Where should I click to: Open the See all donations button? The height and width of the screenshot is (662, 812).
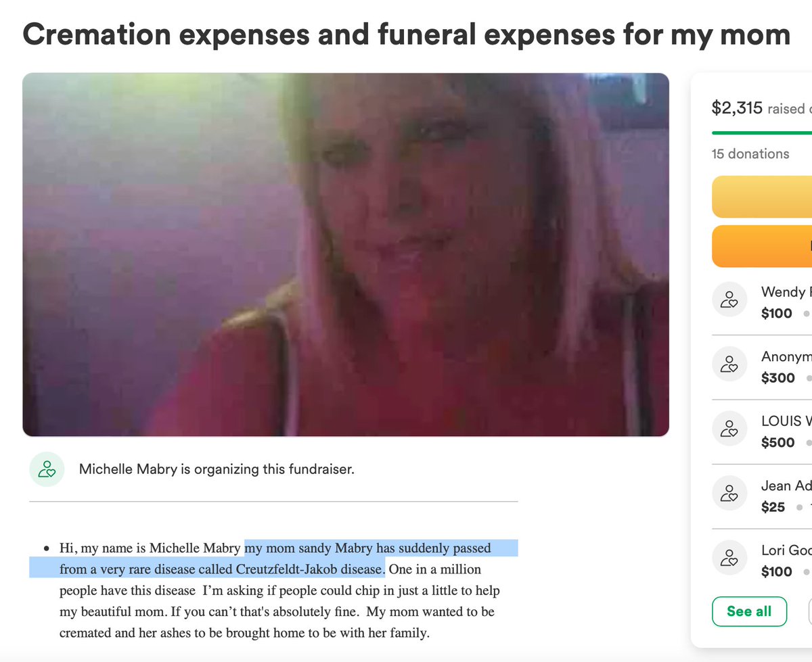coord(749,611)
